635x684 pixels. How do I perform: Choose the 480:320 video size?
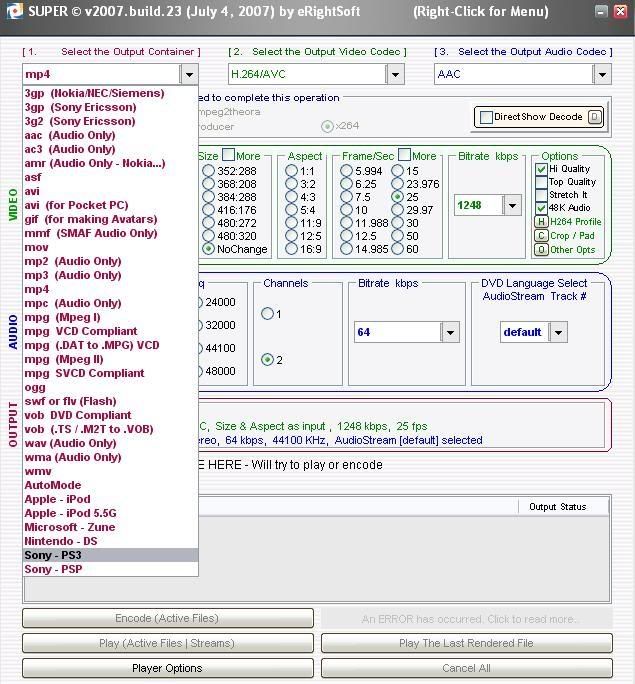point(208,236)
